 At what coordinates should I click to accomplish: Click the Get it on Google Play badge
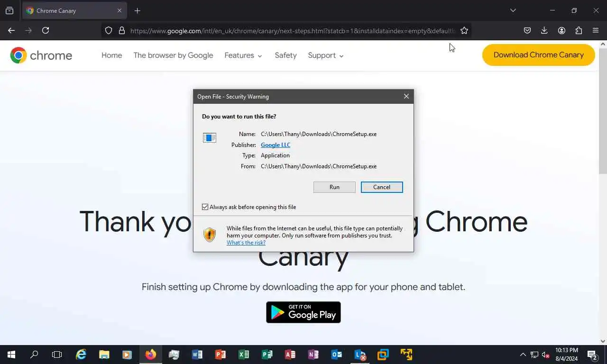[303, 312]
